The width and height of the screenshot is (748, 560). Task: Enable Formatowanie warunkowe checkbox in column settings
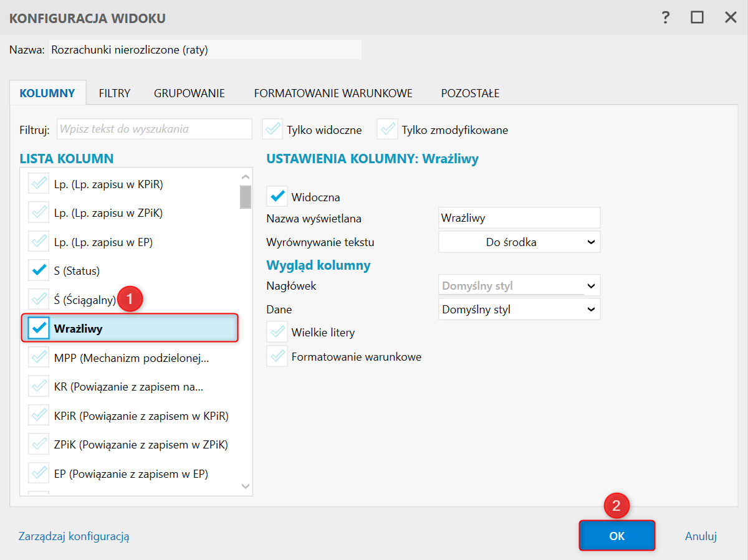pyautogui.click(x=277, y=357)
